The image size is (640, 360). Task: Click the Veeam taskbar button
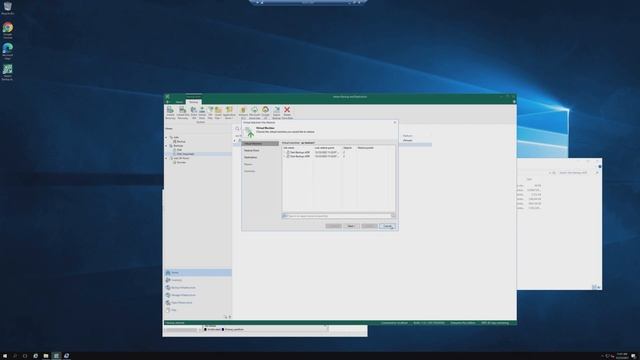pyautogui.click(x=56, y=356)
